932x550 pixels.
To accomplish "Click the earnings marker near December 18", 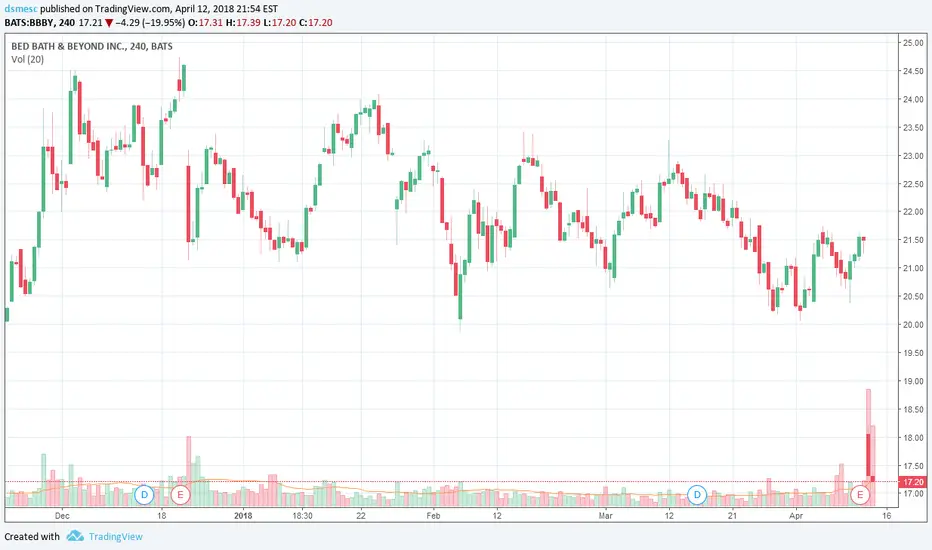I will click(180, 495).
